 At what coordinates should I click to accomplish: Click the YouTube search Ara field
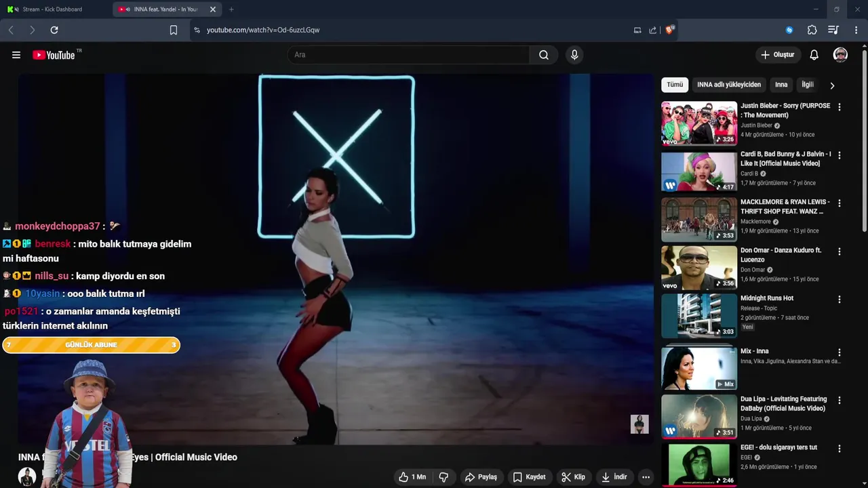pyautogui.click(x=409, y=55)
